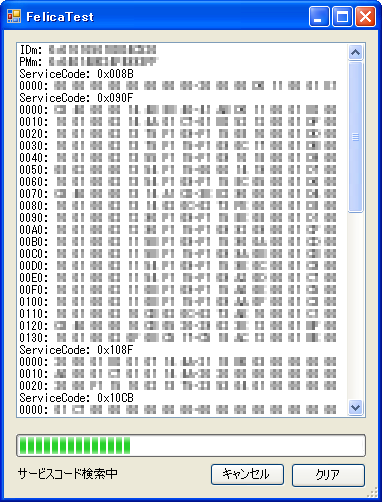This screenshot has width=382, height=502.
Task: Click the green progress bar
Action: [191, 445]
